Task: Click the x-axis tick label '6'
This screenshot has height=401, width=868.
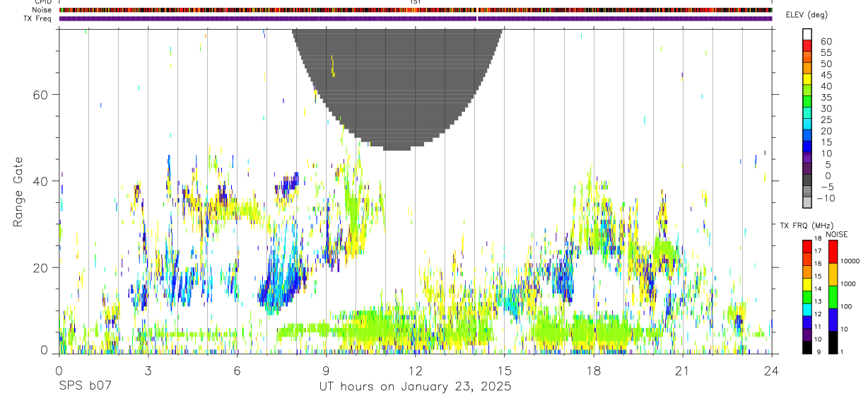Action: 237,370
